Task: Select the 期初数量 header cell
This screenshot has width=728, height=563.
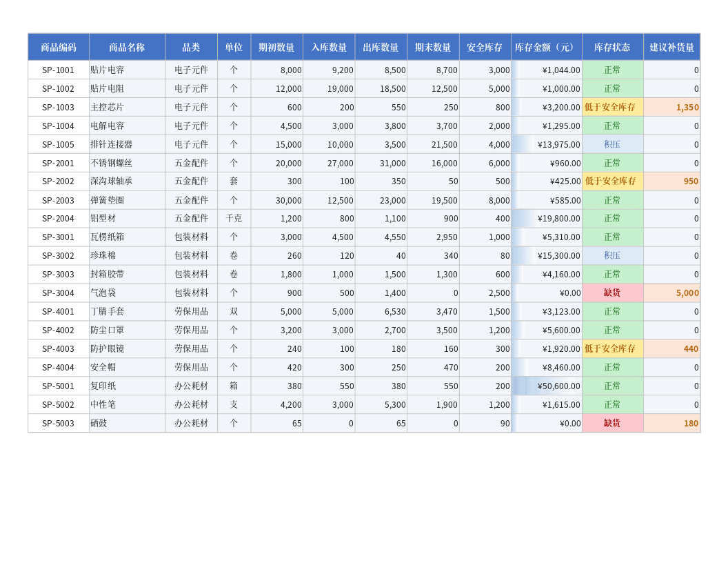Action: 276,47
